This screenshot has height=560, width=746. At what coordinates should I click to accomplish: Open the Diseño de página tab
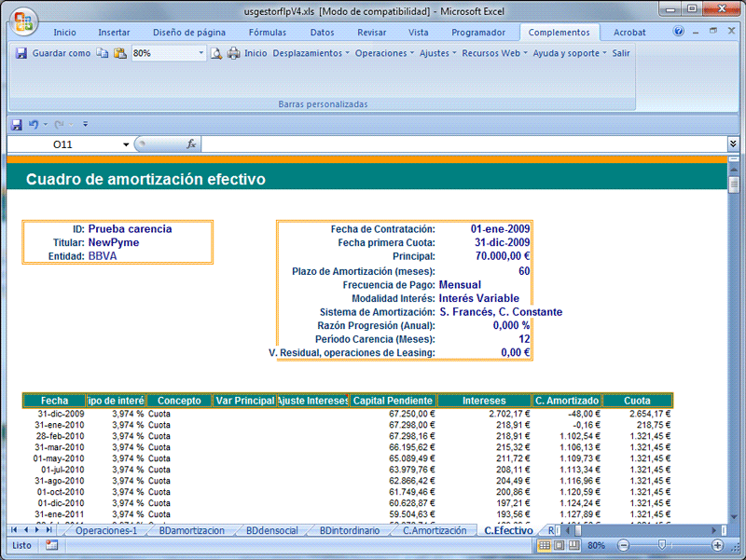tap(189, 33)
